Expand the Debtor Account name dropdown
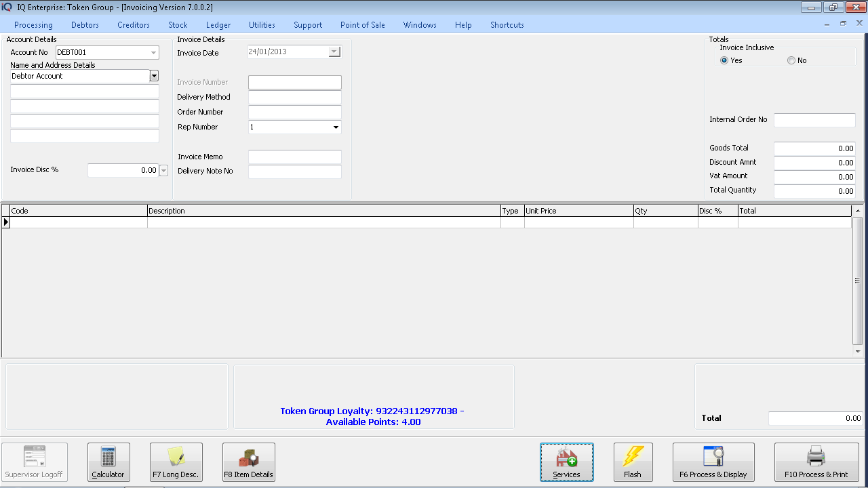868x488 pixels. (154, 76)
